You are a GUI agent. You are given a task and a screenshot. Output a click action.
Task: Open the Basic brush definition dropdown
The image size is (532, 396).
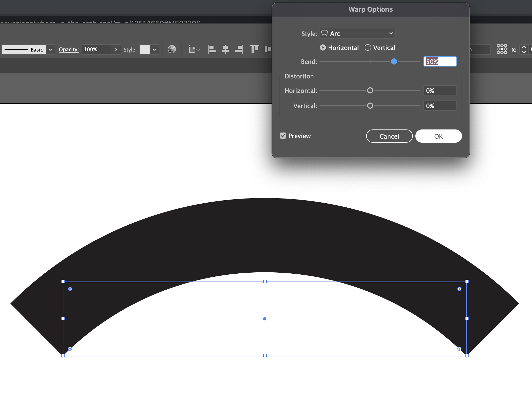[50, 49]
